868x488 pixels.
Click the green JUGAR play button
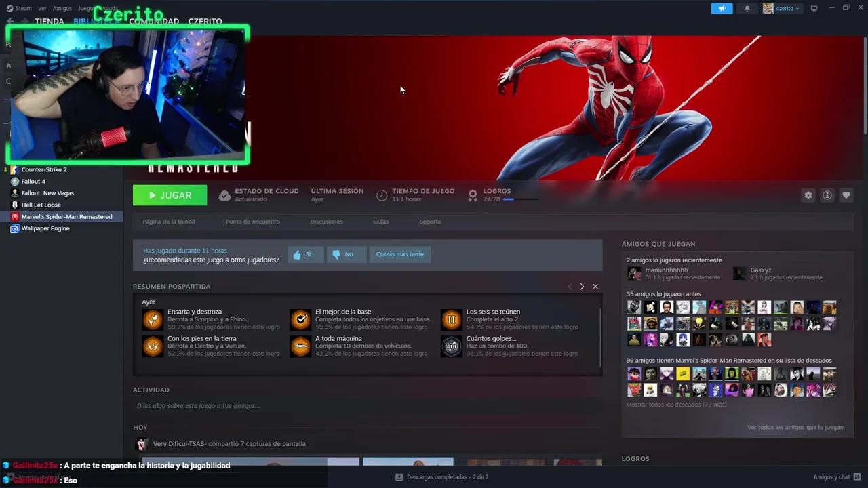(170, 195)
